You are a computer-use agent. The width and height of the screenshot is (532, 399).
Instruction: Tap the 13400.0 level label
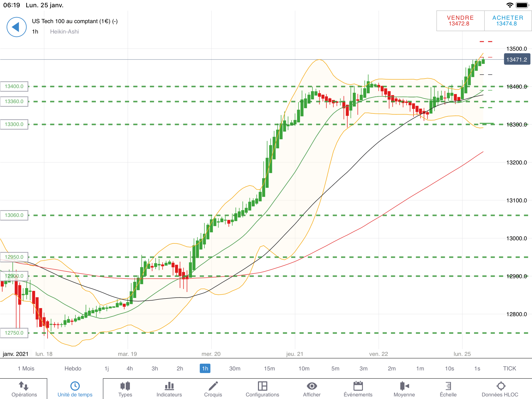(14, 86)
